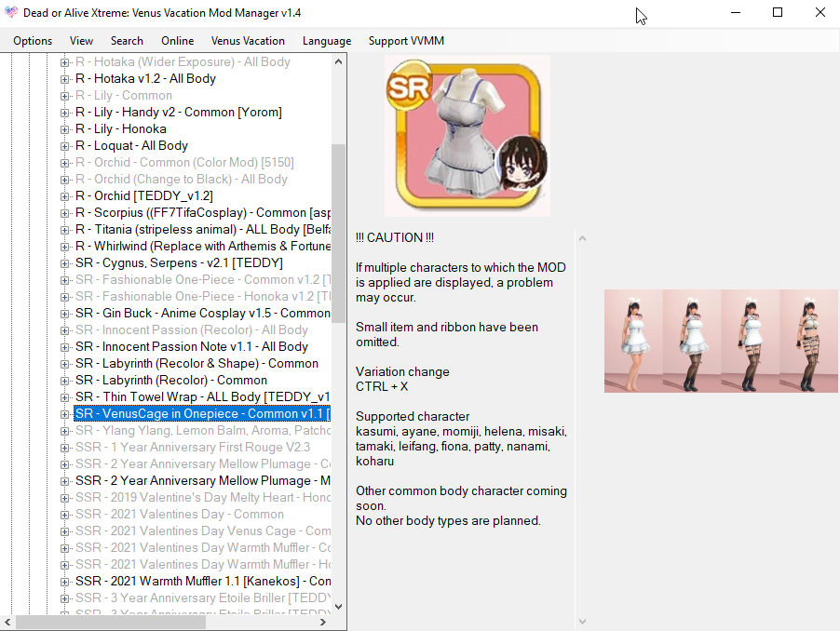Click the horizontal scrollbar left arrow
This screenshot has width=840, height=631.
(7, 622)
